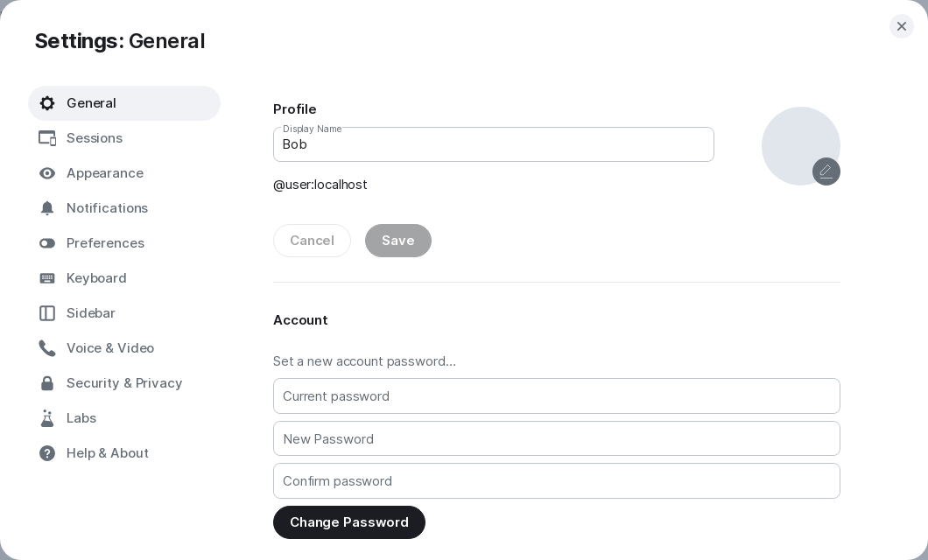Click the Sessions devices icon
This screenshot has width=928, height=560.
pos(47,138)
